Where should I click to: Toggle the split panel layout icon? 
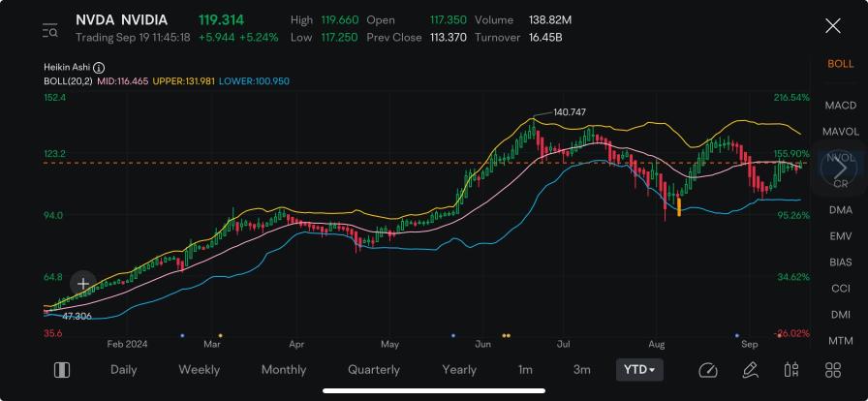pyautogui.click(x=61, y=370)
